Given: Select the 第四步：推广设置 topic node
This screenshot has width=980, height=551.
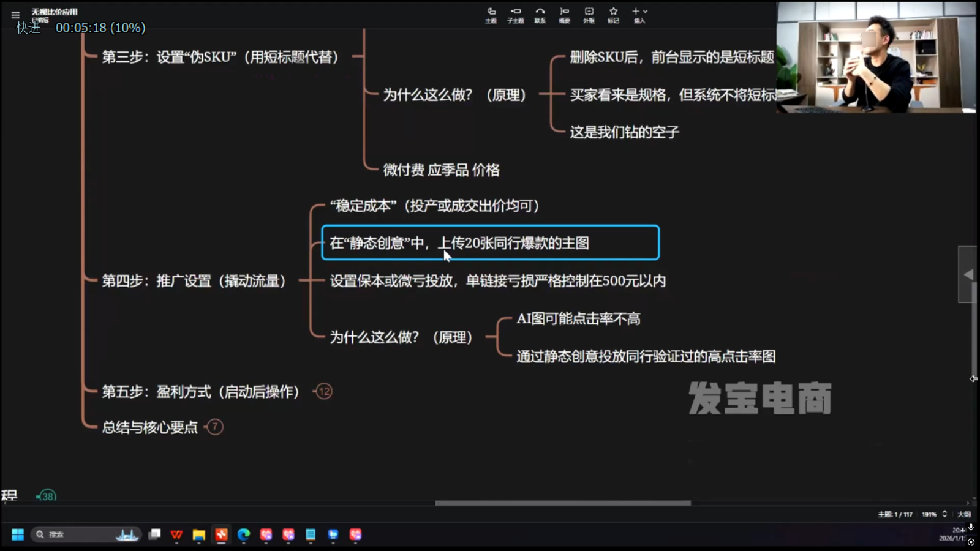Looking at the screenshot, I should click(x=194, y=281).
